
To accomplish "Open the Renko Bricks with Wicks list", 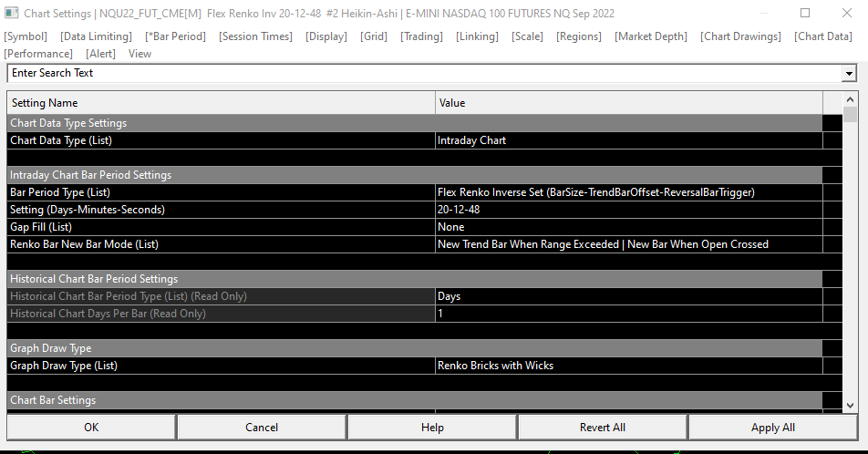I will tap(629, 366).
